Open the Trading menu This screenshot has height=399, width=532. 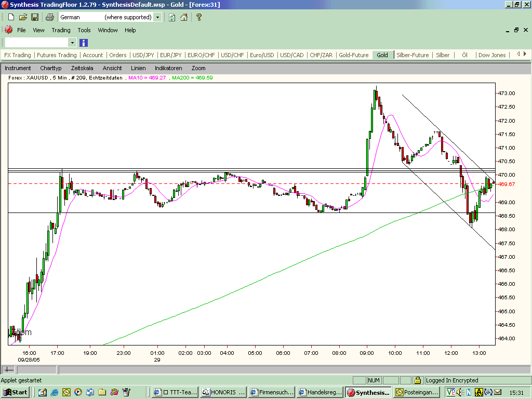(x=61, y=30)
